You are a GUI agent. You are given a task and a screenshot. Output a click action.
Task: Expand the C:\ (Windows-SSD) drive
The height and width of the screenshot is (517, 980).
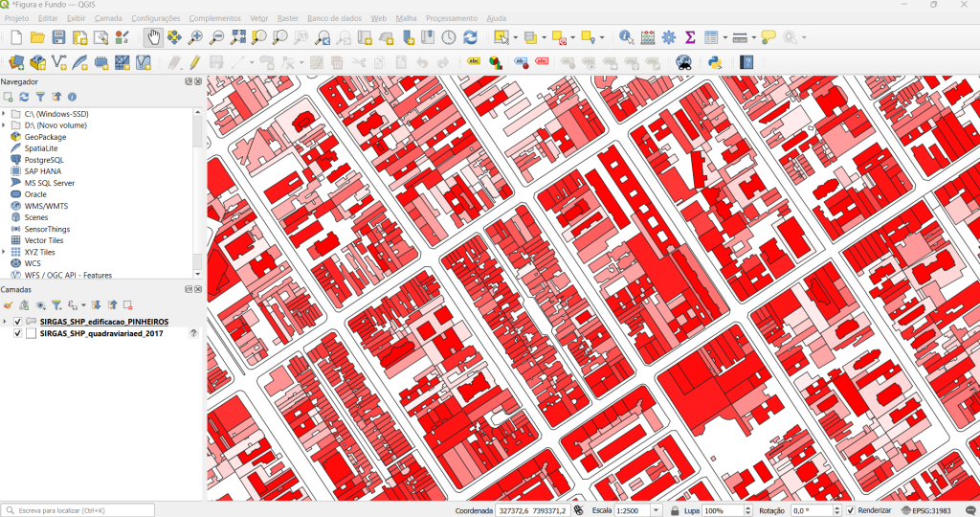[x=5, y=114]
